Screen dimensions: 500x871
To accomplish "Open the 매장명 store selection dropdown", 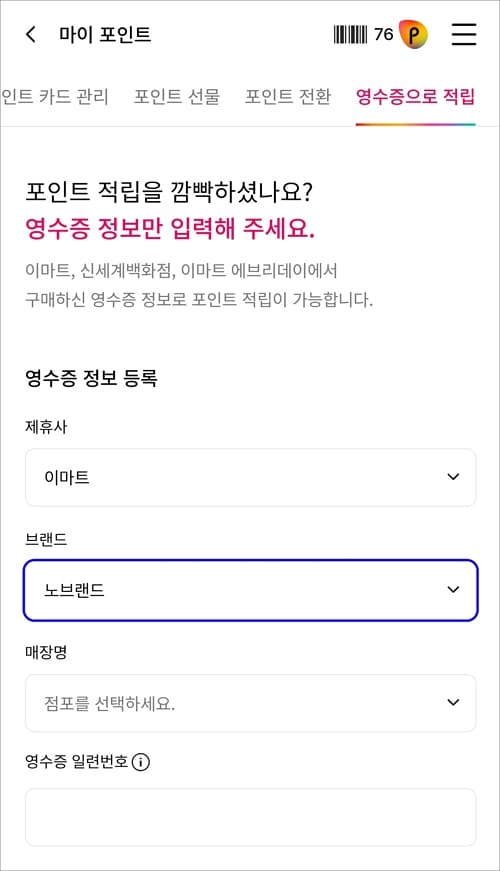I will [251, 703].
